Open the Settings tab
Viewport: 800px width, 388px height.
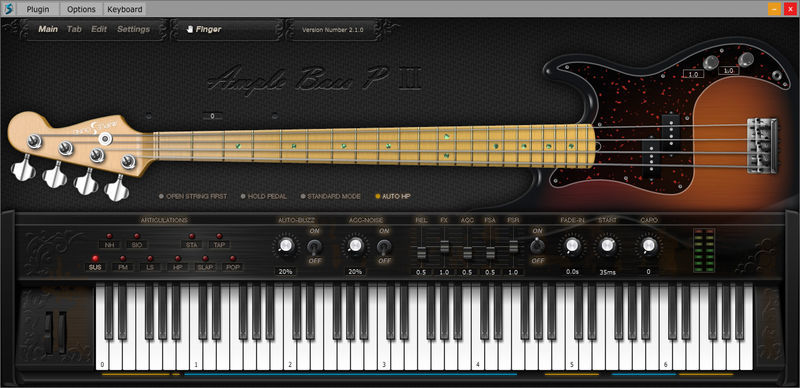click(134, 29)
